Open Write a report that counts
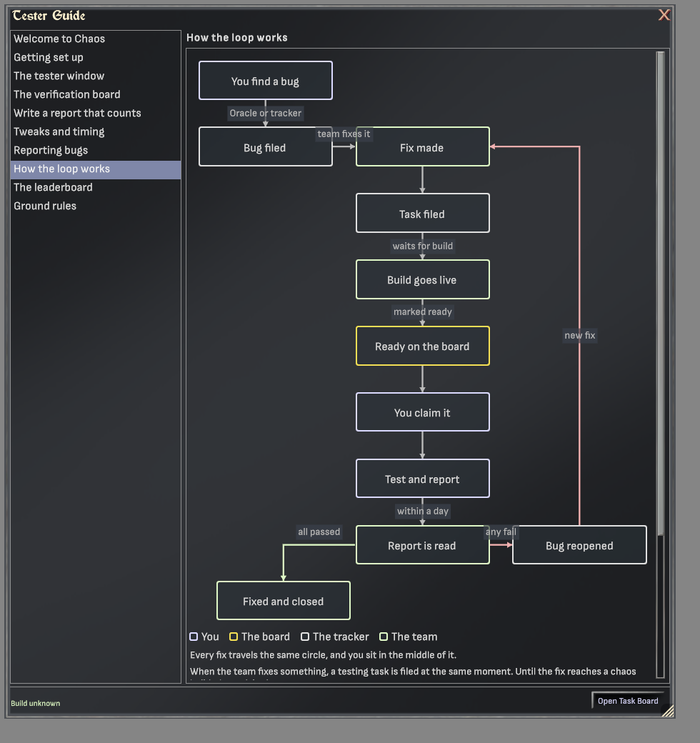This screenshot has width=700, height=743. [96, 113]
